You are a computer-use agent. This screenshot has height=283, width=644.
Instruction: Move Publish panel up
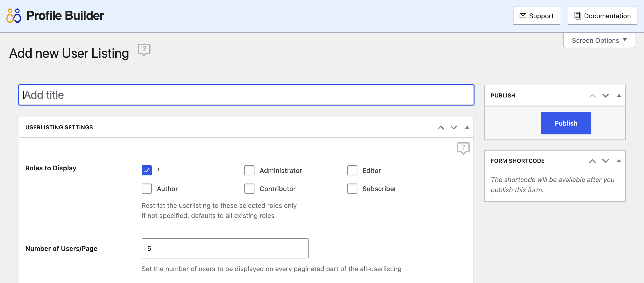point(592,96)
